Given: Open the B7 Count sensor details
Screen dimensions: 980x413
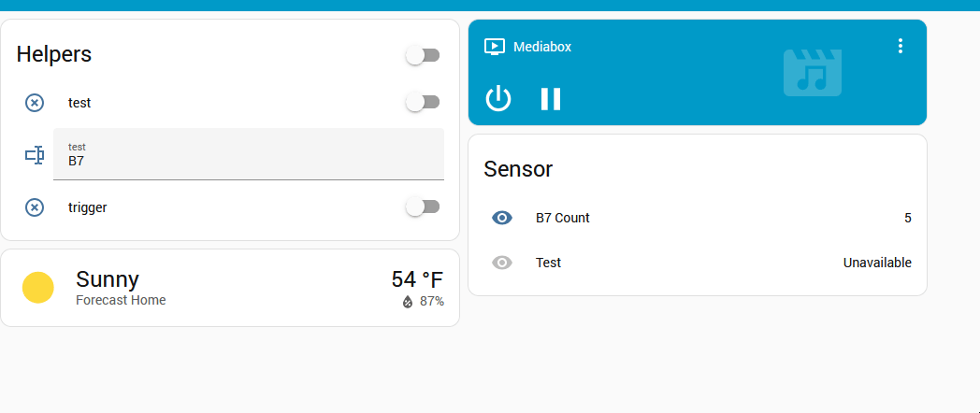Looking at the screenshot, I should 563,218.
